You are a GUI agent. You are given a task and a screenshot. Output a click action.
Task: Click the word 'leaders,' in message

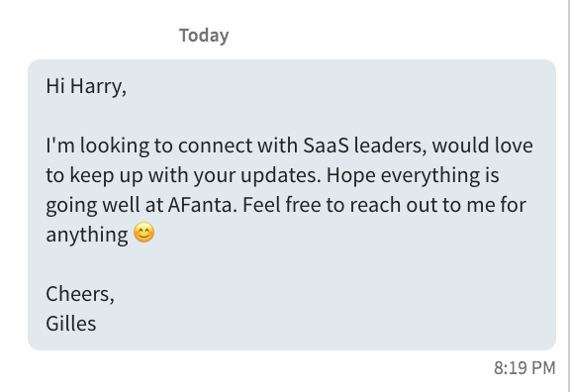390,146
